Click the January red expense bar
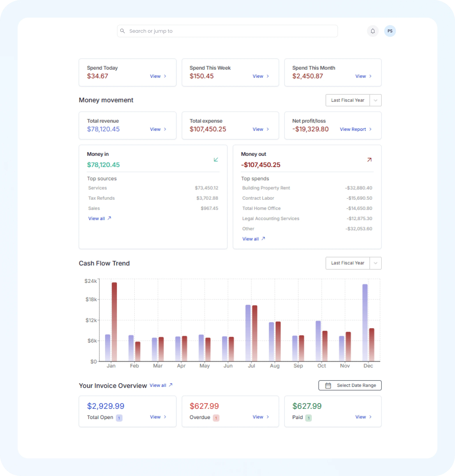The width and height of the screenshot is (455, 476). [x=114, y=322]
